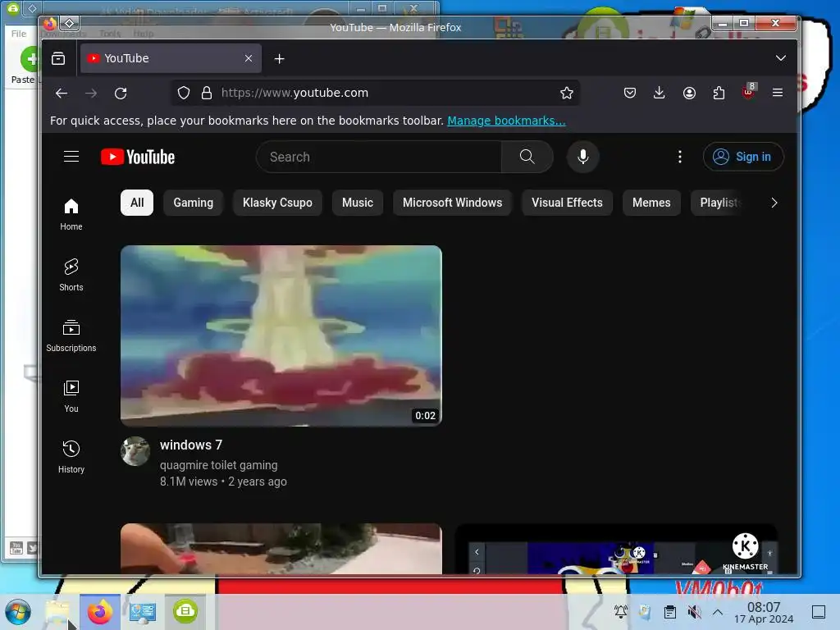Open Shorts in sidebar
This screenshot has width=840, height=630.
71,275
